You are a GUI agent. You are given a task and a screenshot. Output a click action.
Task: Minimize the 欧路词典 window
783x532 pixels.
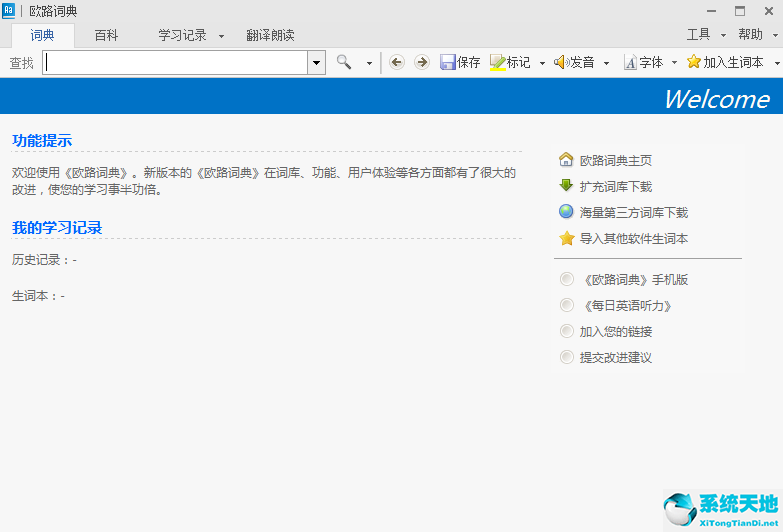click(712, 10)
